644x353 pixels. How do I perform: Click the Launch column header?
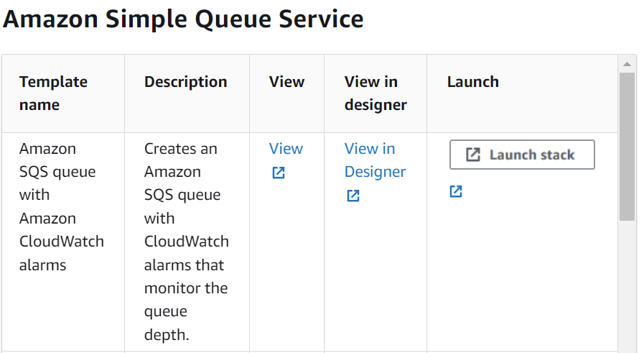tap(472, 82)
